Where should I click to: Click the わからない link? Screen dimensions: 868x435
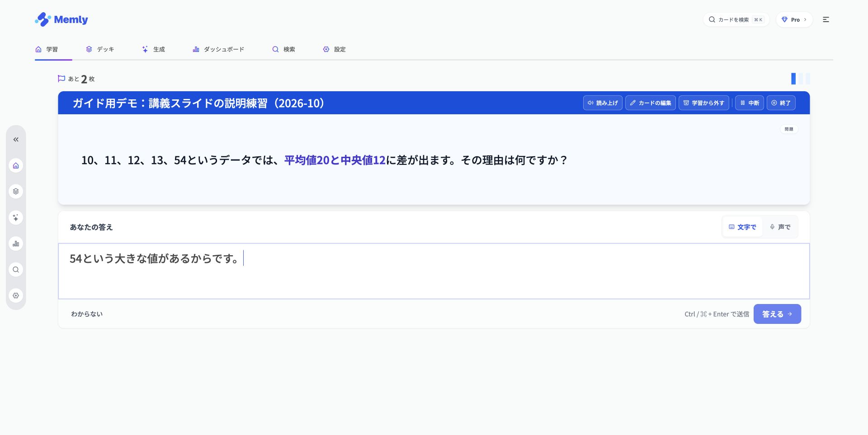[x=87, y=314]
